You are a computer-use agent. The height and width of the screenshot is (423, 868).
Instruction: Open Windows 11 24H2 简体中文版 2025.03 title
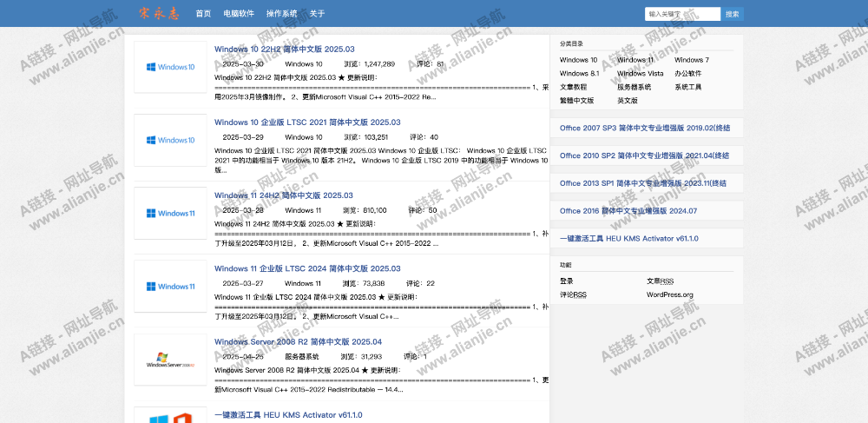tap(284, 195)
